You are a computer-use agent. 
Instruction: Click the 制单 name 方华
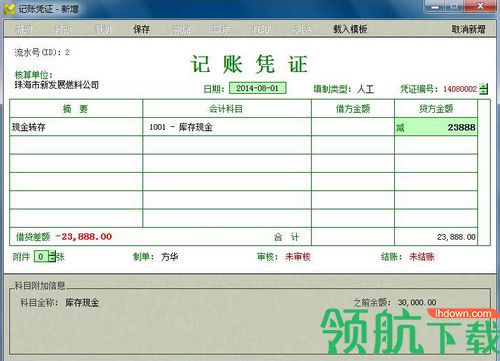click(169, 257)
